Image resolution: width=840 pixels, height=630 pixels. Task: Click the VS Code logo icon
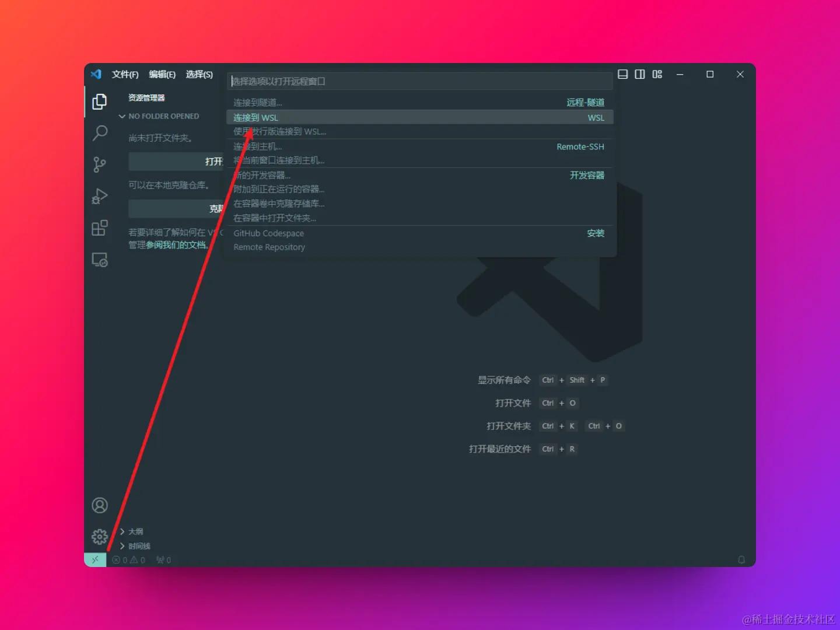click(x=96, y=74)
